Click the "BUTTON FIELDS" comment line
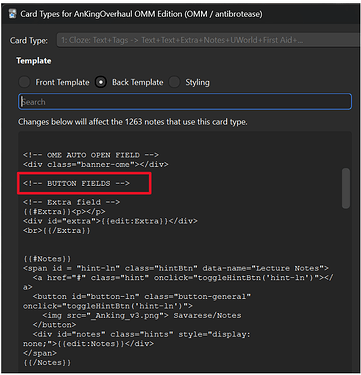Image resolution: width=361 pixels, height=375 pixels. coord(76,183)
